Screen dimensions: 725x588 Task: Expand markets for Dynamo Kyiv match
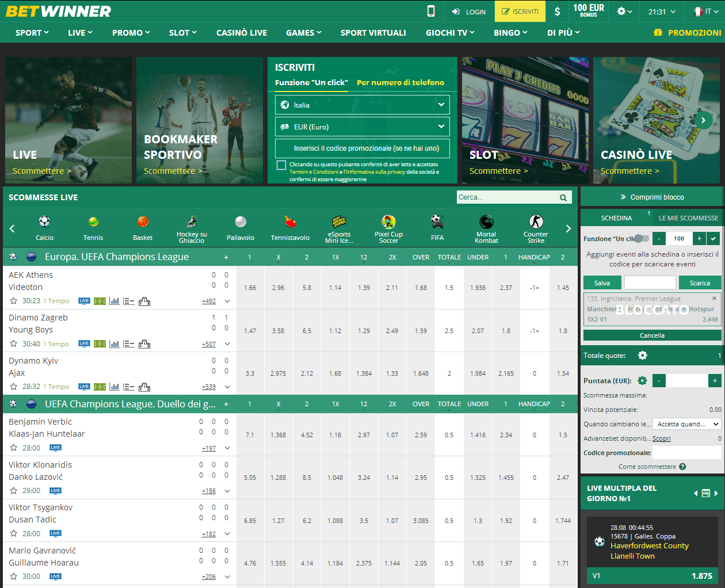[227, 387]
